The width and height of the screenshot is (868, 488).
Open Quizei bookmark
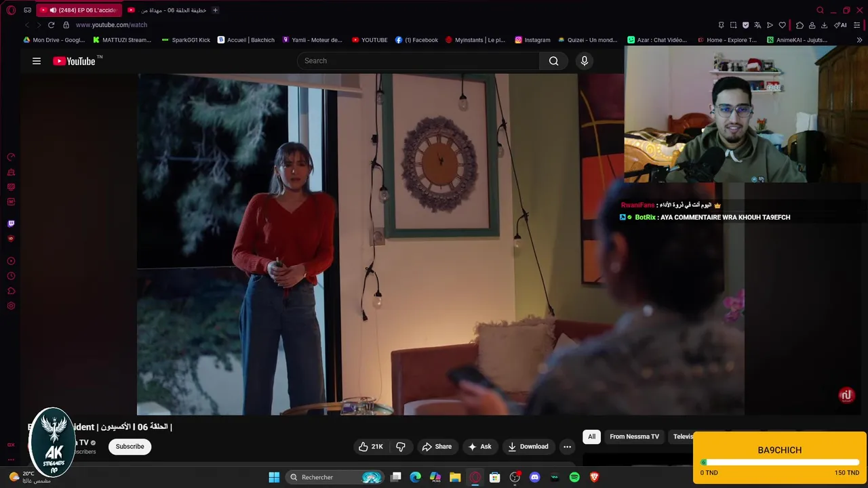(x=587, y=40)
